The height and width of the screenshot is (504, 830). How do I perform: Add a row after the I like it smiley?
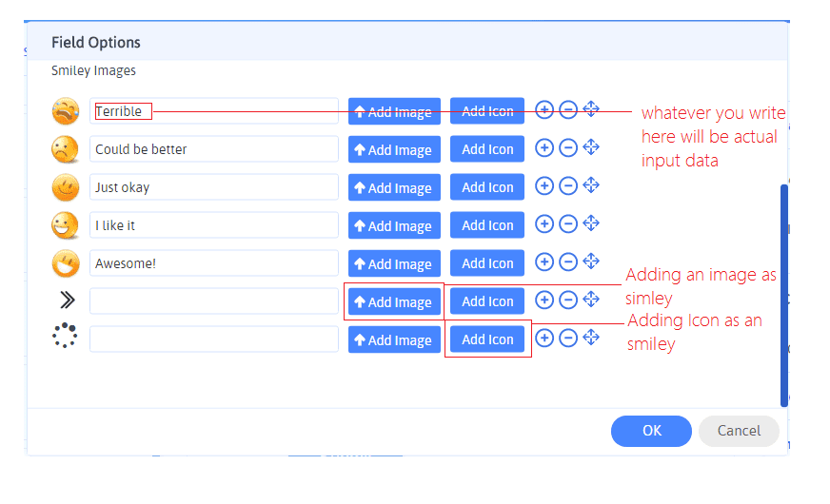pos(544,224)
